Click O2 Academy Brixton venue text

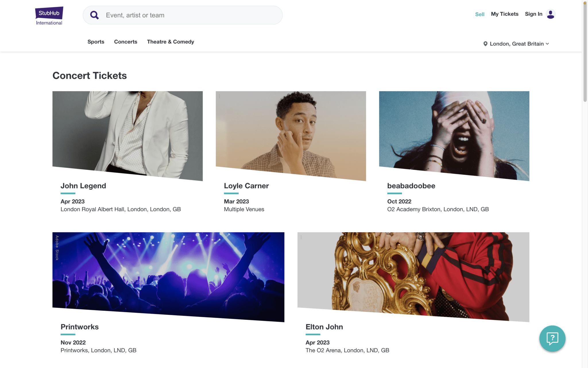(438, 209)
